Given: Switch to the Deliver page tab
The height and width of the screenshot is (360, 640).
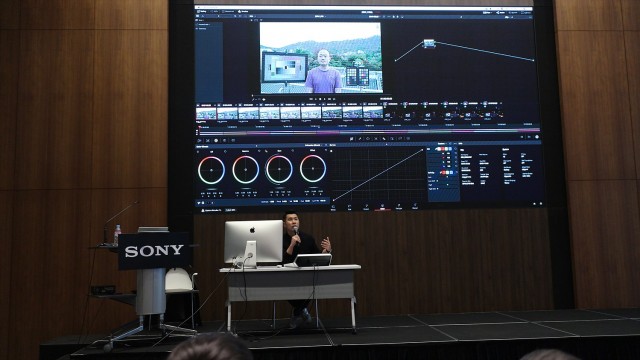Looking at the screenshot, I should pyautogui.click(x=415, y=207).
